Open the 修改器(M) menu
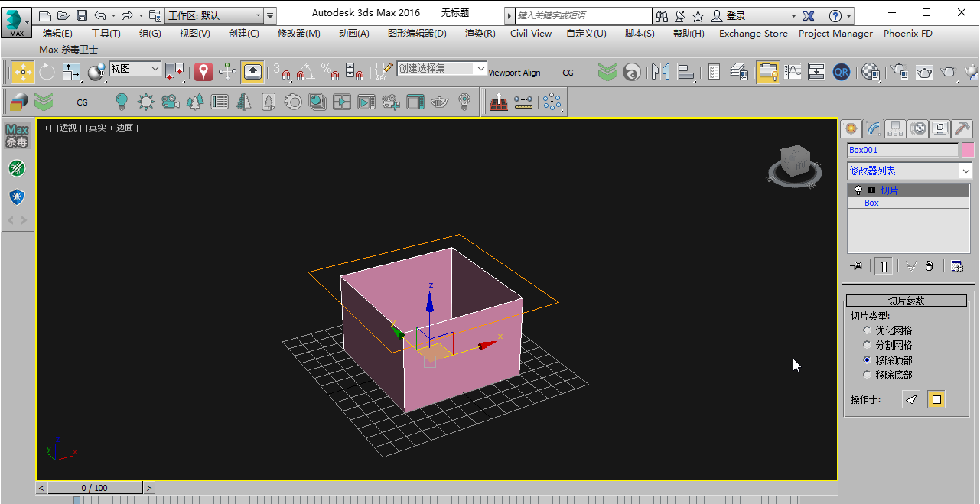The image size is (980, 504). 298,34
